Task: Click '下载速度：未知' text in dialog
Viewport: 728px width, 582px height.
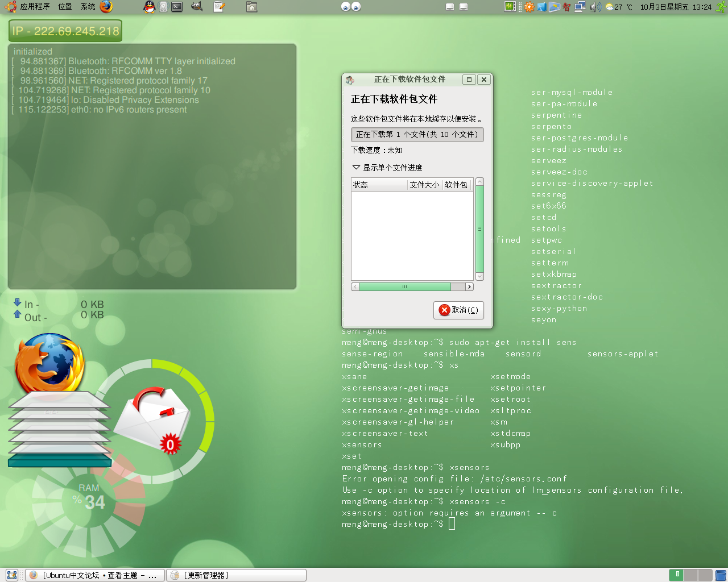Action: click(377, 150)
